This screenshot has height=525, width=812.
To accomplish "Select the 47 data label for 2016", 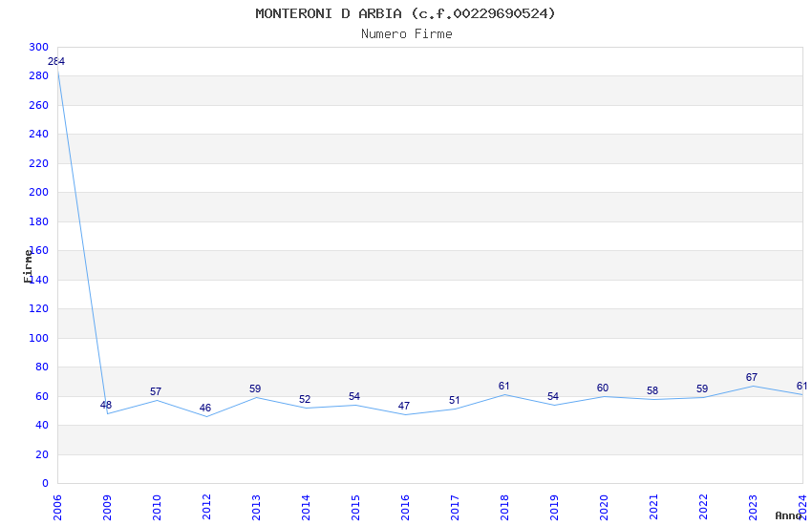I will (x=404, y=406).
